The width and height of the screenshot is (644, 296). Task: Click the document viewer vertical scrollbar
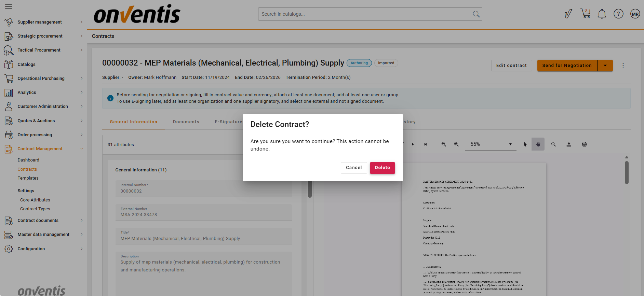(627, 173)
